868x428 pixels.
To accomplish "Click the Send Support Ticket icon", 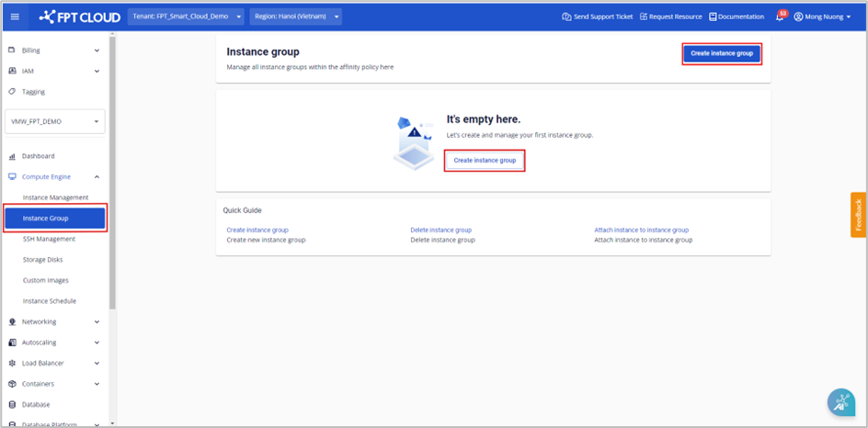I will pyautogui.click(x=566, y=17).
